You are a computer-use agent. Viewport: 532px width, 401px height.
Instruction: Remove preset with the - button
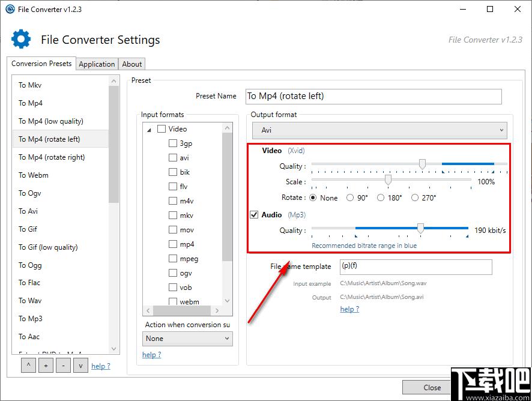pos(64,366)
